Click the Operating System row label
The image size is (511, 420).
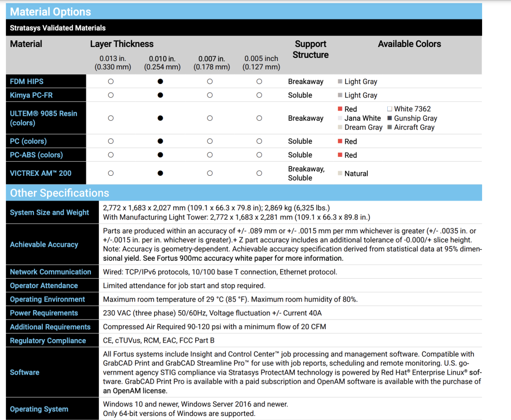click(39, 409)
